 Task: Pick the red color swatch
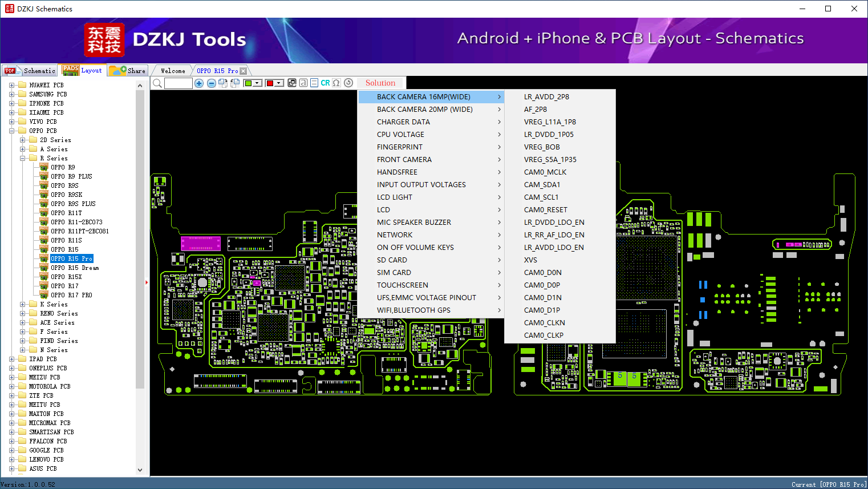point(270,83)
